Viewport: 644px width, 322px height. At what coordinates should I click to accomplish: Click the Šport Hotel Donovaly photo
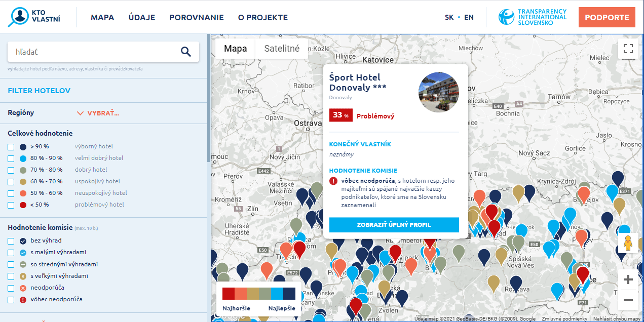coord(438,92)
